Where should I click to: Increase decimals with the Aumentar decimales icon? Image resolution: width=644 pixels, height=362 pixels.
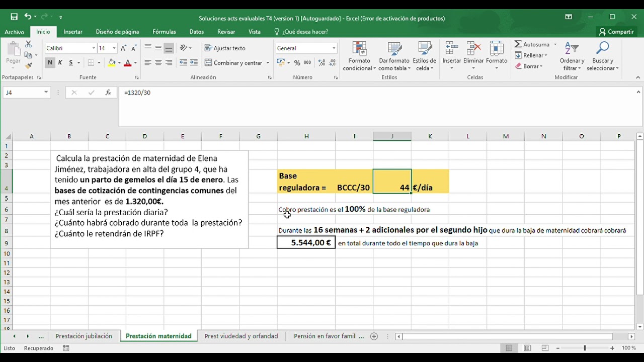tap(321, 63)
